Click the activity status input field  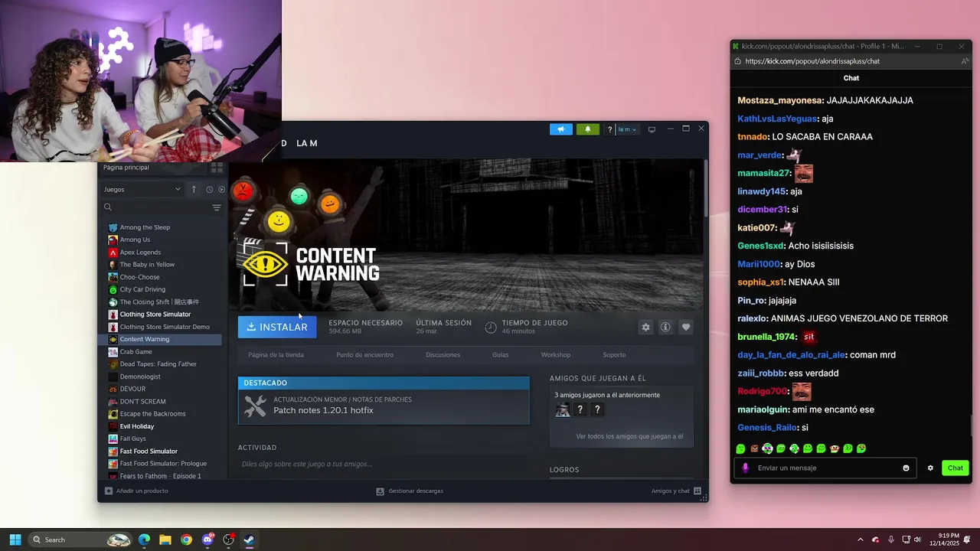point(384,464)
